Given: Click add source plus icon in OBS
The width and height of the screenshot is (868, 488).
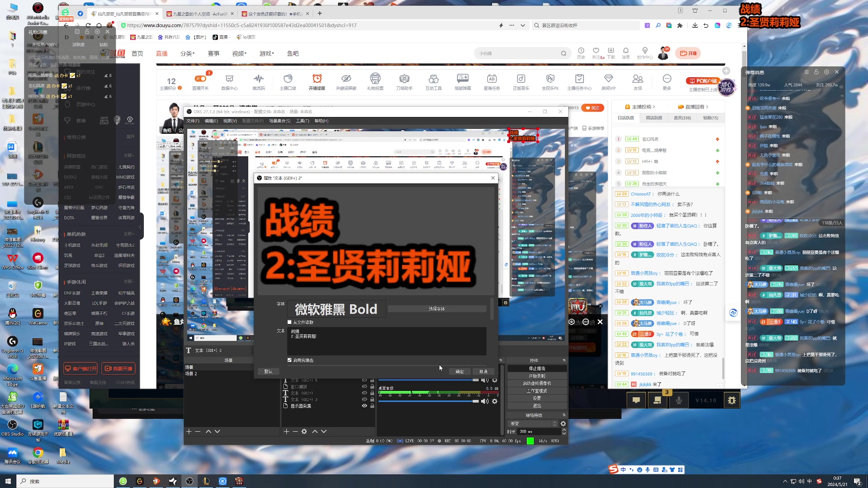Looking at the screenshot, I should (x=286, y=432).
